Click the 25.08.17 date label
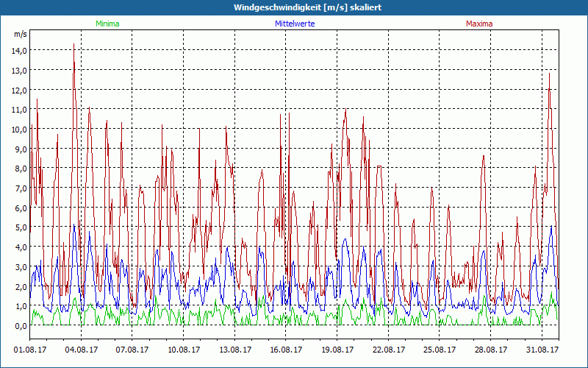The height and width of the screenshot is (368, 588). [x=440, y=350]
